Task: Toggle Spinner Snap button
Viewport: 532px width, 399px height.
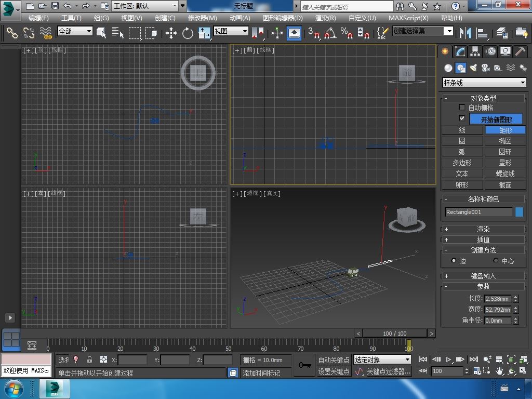Action: (x=363, y=33)
